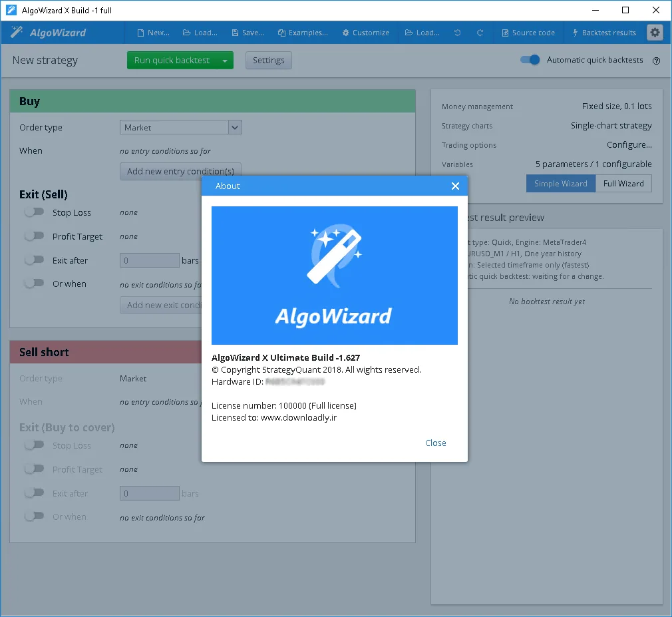Click the redo arrow icon
The image size is (672, 617).
tap(480, 33)
